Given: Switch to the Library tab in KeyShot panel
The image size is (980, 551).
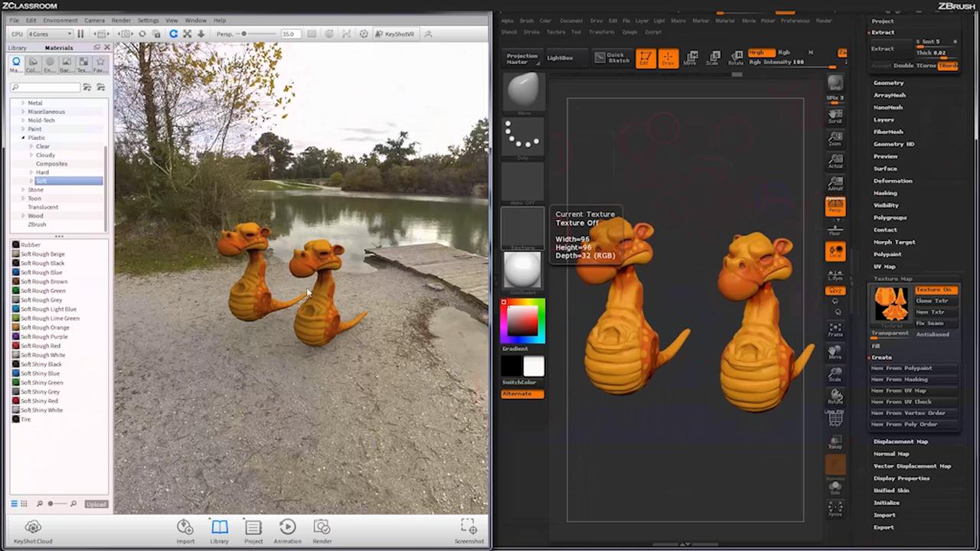Looking at the screenshot, I should pyautogui.click(x=17, y=48).
